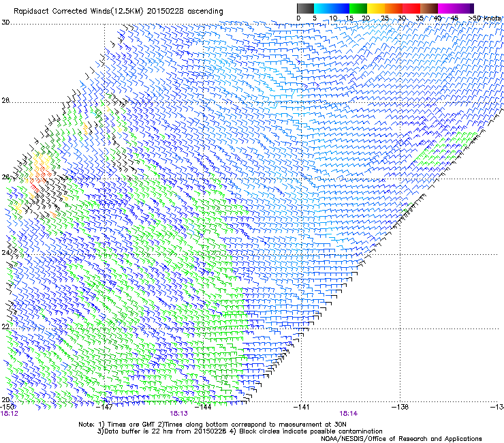Click the longitude label '-144'

click(x=203, y=407)
